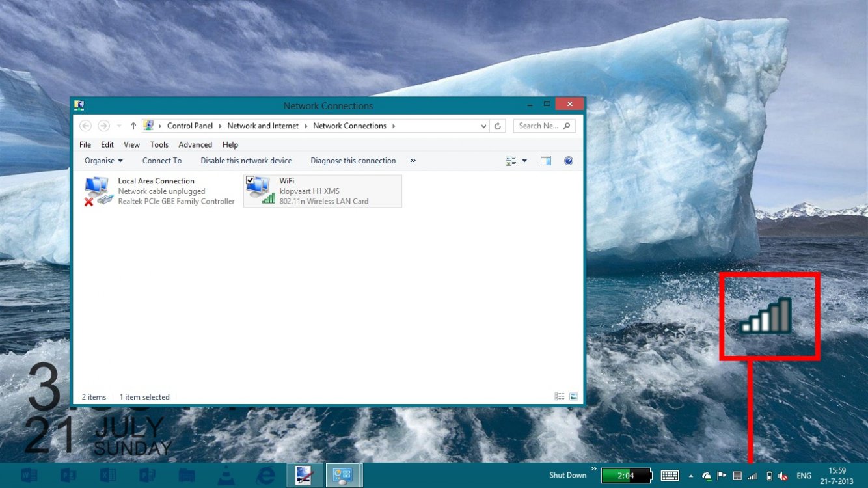Switch to large icons view in status bar
The height and width of the screenshot is (488, 868).
[x=574, y=396]
